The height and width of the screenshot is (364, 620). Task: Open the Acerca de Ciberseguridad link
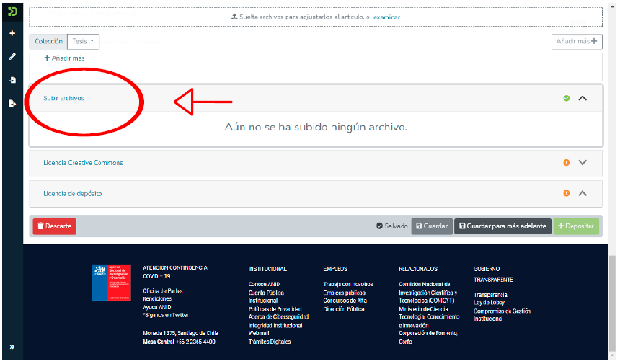click(x=278, y=316)
